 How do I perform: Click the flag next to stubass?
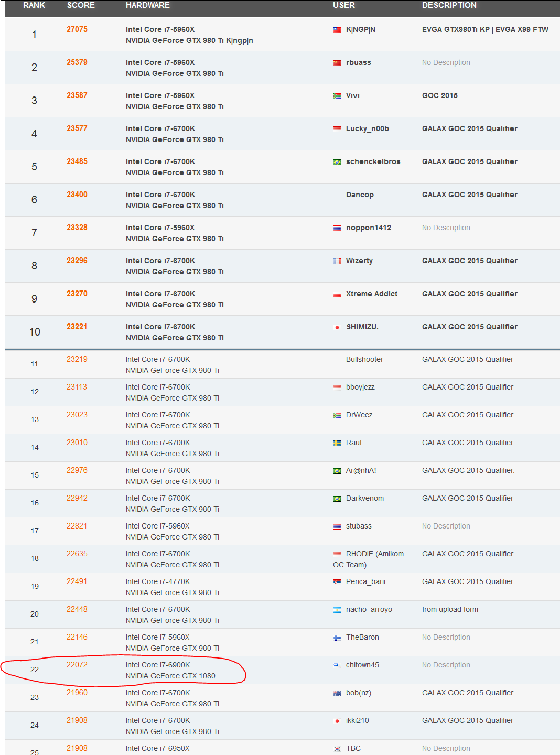coord(337,526)
